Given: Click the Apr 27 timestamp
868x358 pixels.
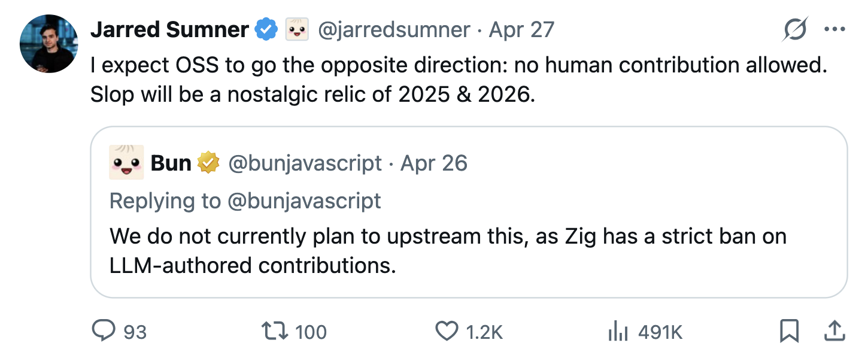Looking at the screenshot, I should [521, 29].
